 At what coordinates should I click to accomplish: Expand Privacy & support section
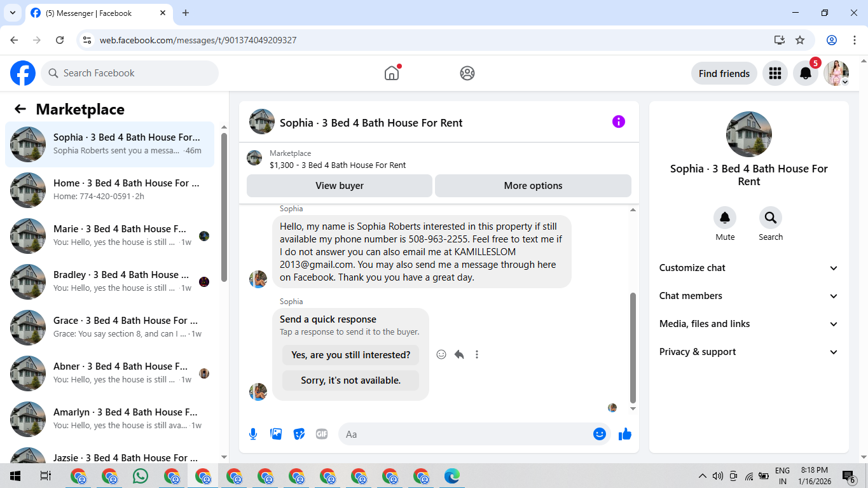(x=749, y=352)
